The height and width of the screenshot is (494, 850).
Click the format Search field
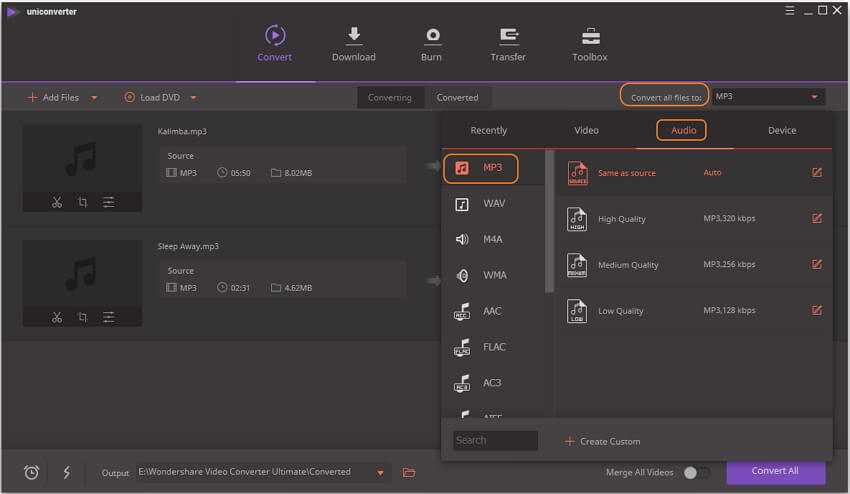pyautogui.click(x=495, y=440)
